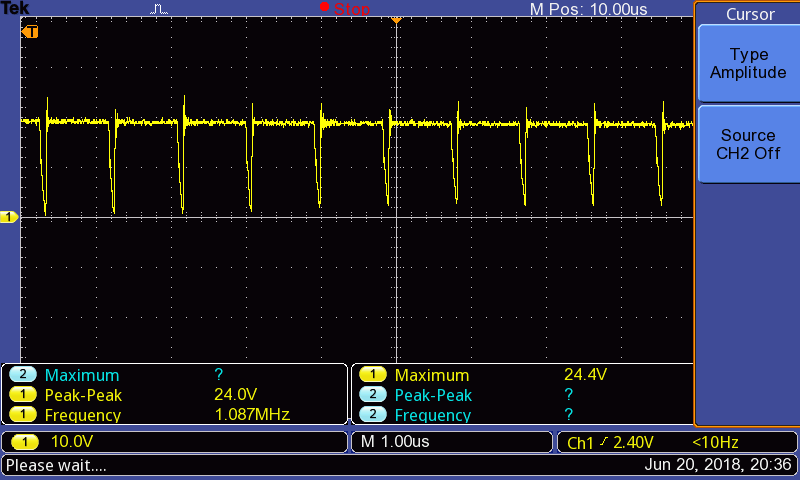Click the CH2 Peak-Peak question mark value
The image size is (800, 480).
pyautogui.click(x=568, y=394)
